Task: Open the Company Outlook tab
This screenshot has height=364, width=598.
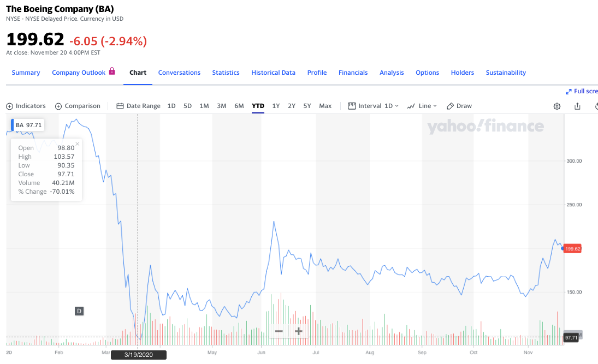Action: [x=79, y=73]
